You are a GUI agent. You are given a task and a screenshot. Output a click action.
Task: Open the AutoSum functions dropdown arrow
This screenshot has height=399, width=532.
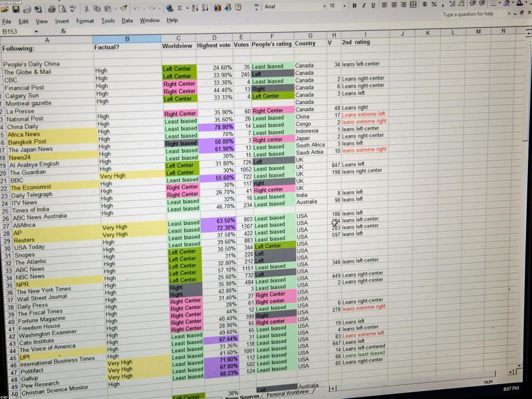tap(187, 8)
